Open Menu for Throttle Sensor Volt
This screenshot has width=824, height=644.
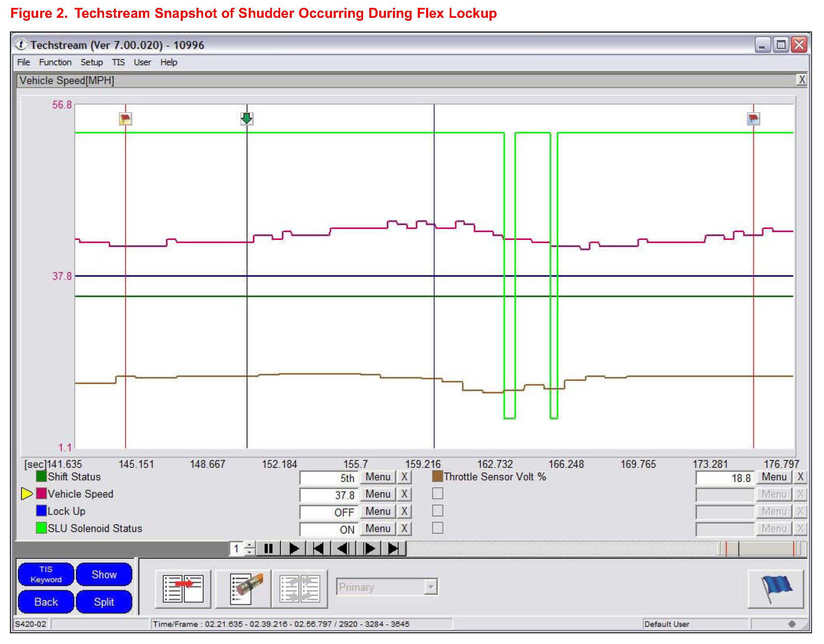[774, 477]
